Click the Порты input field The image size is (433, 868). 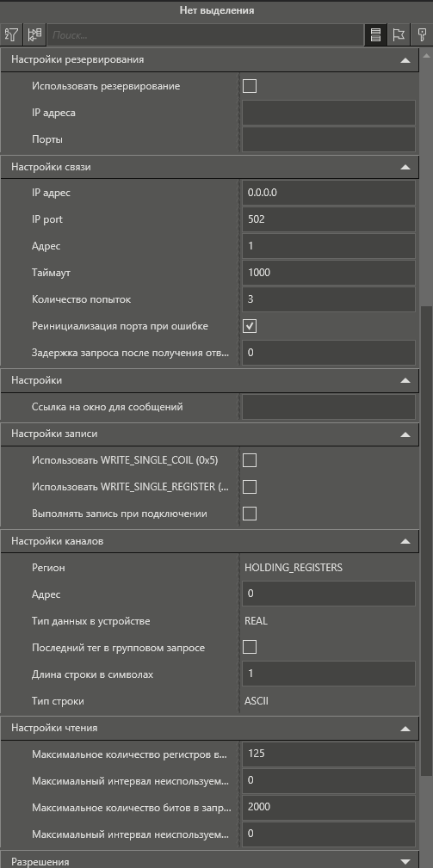tap(329, 139)
